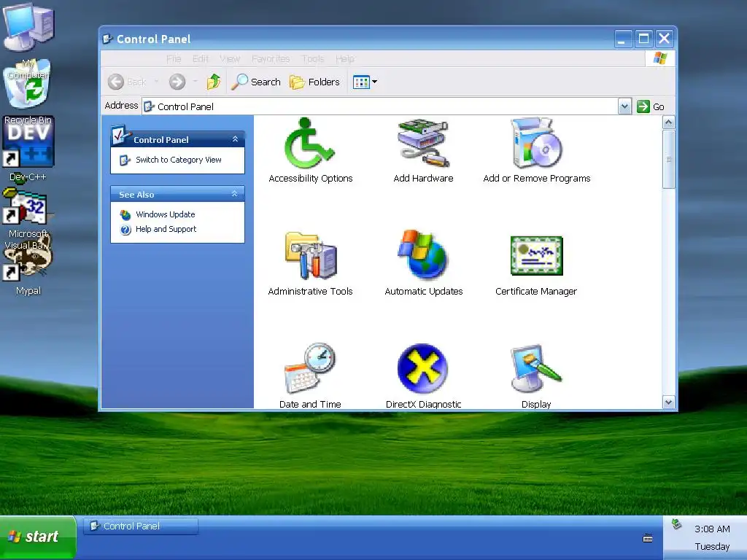Open the Views dropdown button
The height and width of the screenshot is (560, 747).
point(365,82)
